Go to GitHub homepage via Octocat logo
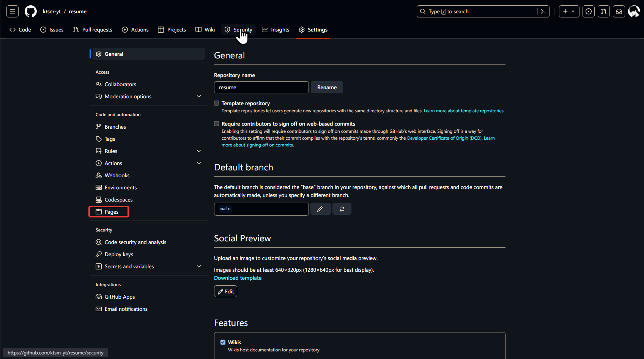Screen dimensions: 644x359 (x=31, y=11)
